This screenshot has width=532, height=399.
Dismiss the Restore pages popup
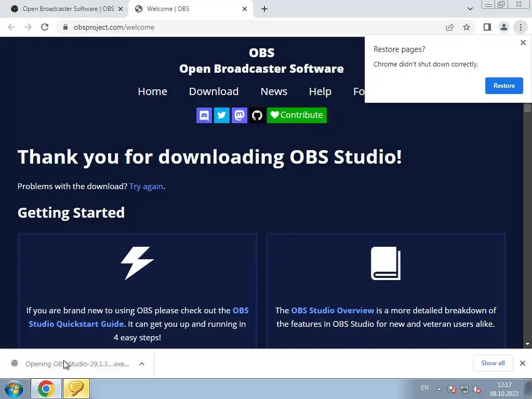pyautogui.click(x=523, y=43)
